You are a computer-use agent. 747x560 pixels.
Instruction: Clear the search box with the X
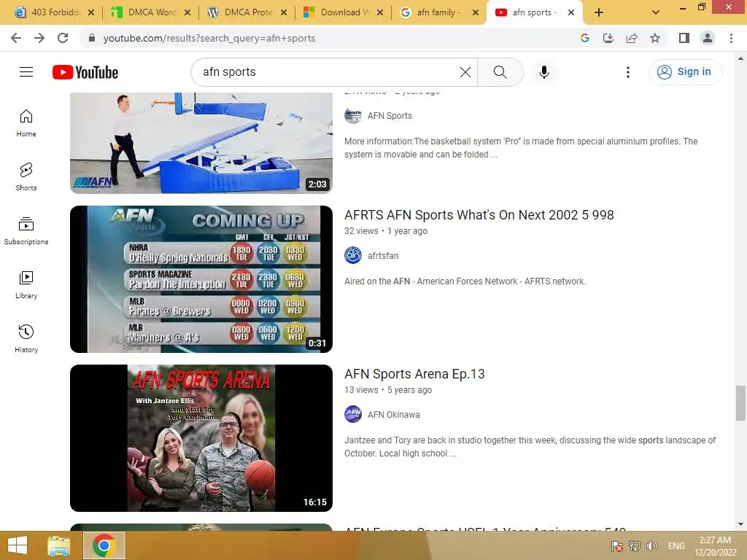(x=465, y=72)
